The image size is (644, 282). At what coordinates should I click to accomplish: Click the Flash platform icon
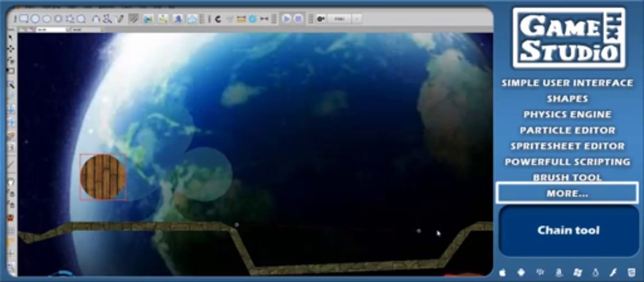coord(613,272)
